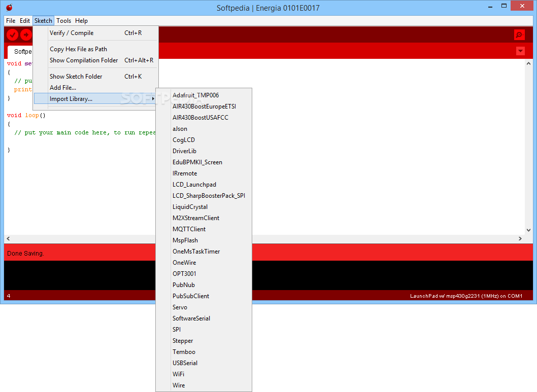This screenshot has height=392, width=537.
Task: Import the SoftwareSerial library
Action: pos(204,318)
